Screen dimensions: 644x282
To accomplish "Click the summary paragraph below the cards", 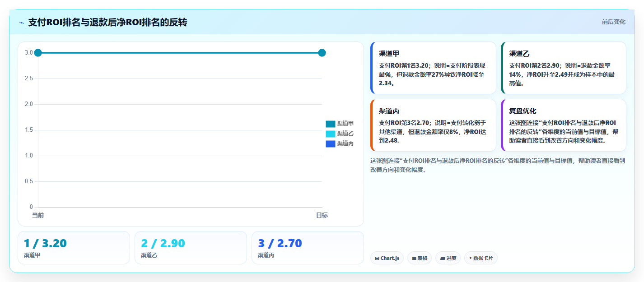I will pyautogui.click(x=498, y=165).
